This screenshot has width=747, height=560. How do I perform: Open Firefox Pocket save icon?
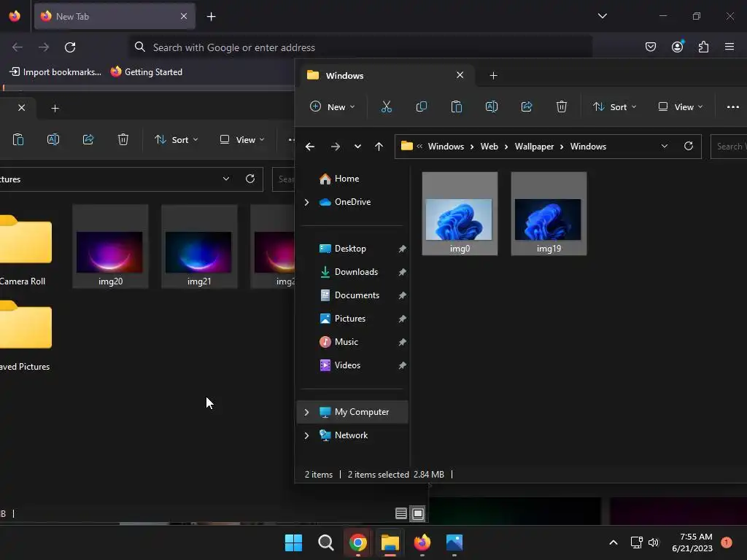coord(651,47)
